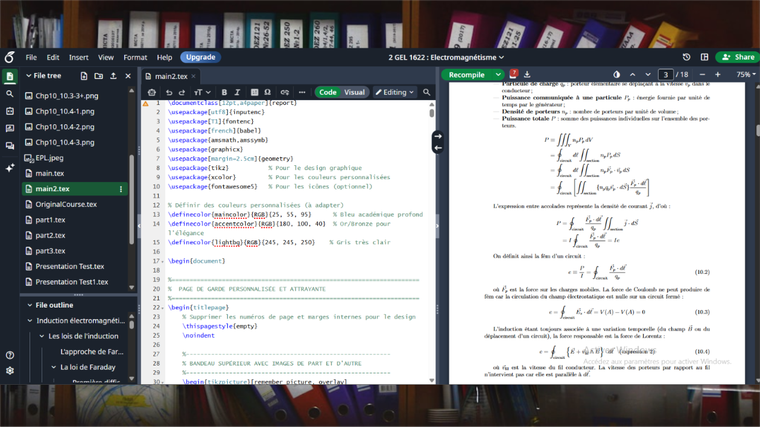
Task: Open the chat panel rail icon
Action: coord(10,145)
